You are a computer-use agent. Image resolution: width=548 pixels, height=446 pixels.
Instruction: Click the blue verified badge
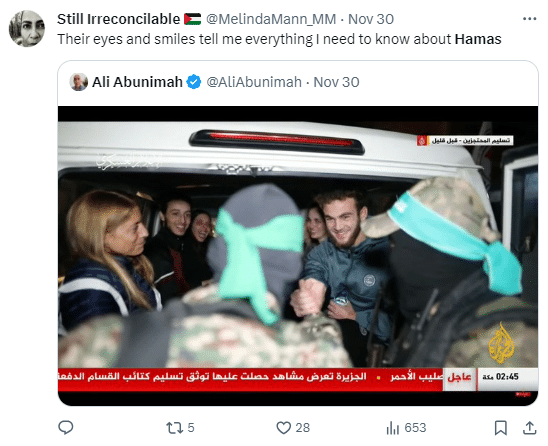point(193,82)
